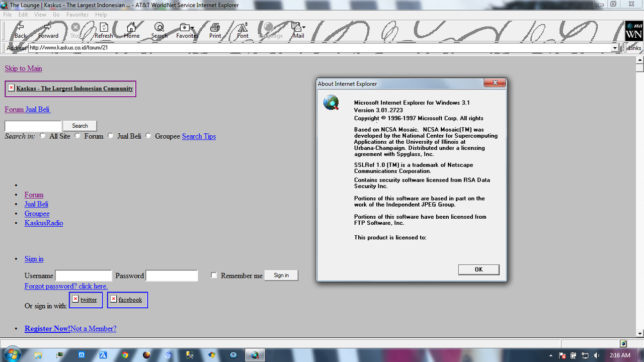Click Action Center flag tray icon
This screenshot has height=362, width=644.
coord(563,355)
